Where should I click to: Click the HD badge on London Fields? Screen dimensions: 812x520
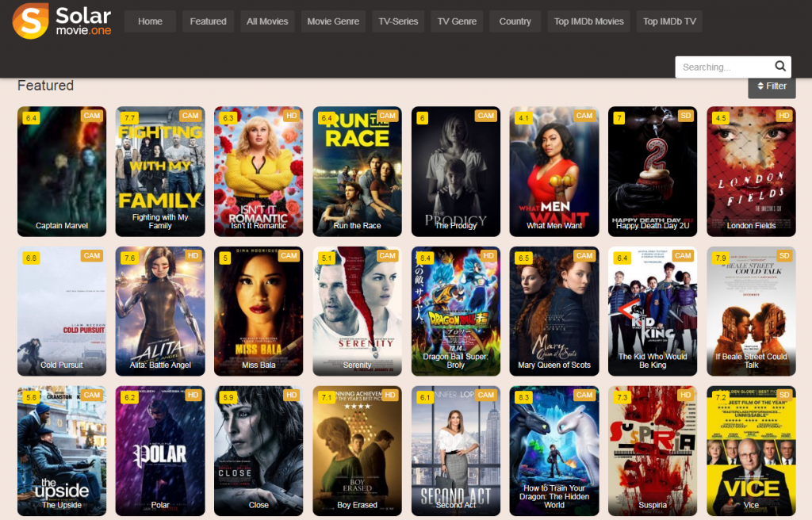[784, 116]
